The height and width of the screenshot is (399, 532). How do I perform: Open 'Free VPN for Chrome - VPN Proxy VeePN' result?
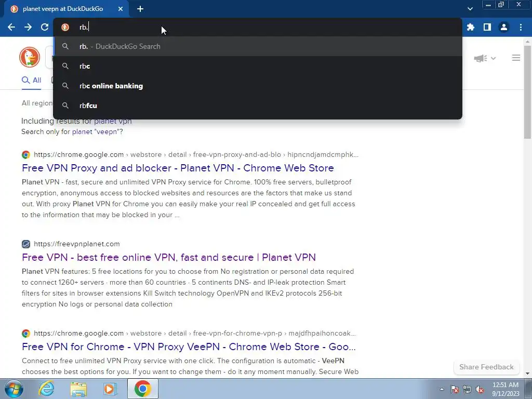point(189,347)
